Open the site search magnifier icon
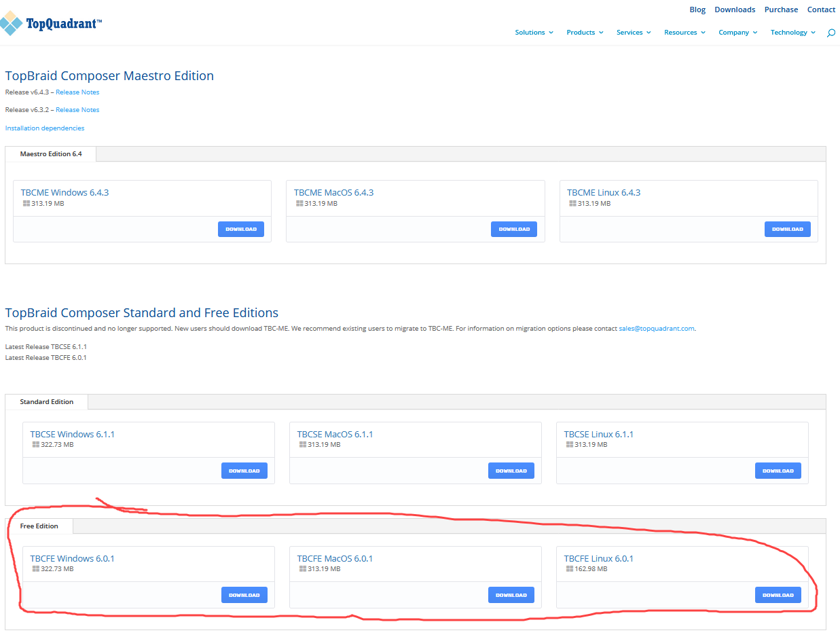 [830, 33]
